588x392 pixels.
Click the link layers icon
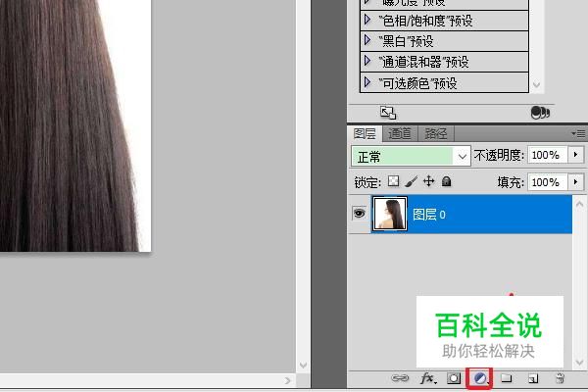[x=400, y=378]
